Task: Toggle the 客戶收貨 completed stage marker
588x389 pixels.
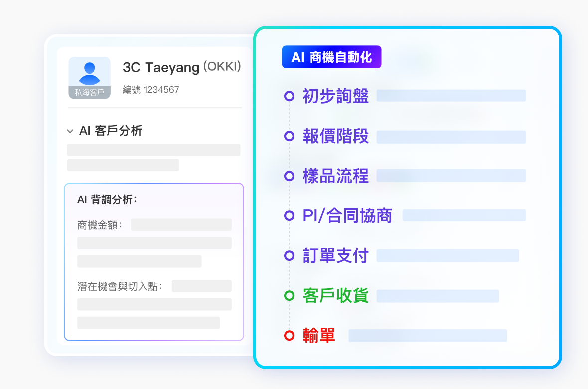Action: coord(290,295)
